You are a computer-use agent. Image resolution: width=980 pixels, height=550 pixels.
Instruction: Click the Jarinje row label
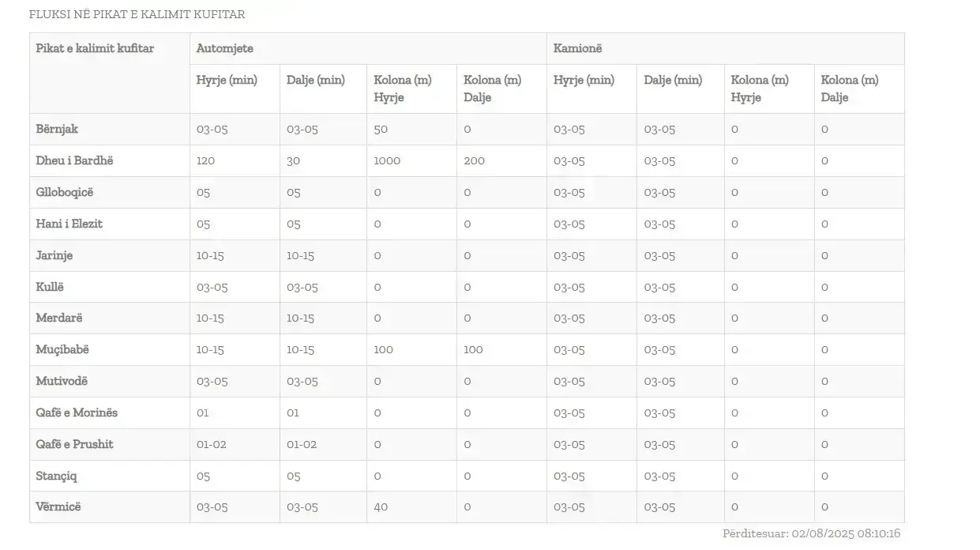coord(54,255)
